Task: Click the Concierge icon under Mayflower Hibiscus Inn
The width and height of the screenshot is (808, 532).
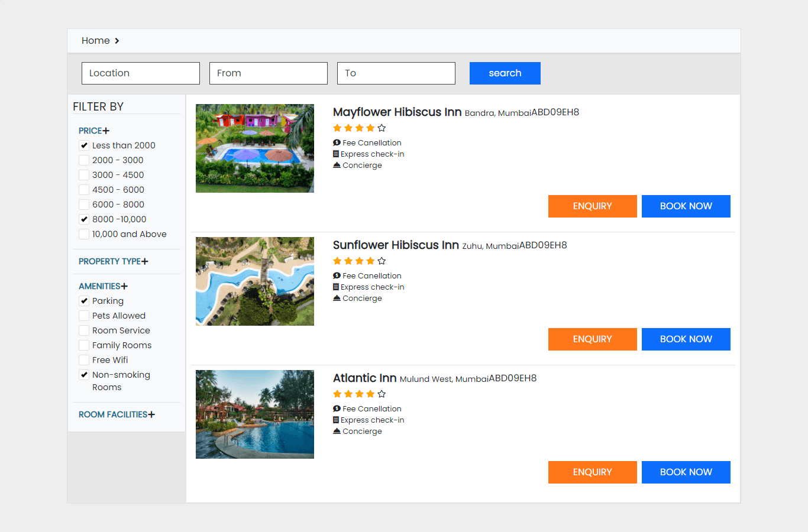Action: coord(338,165)
